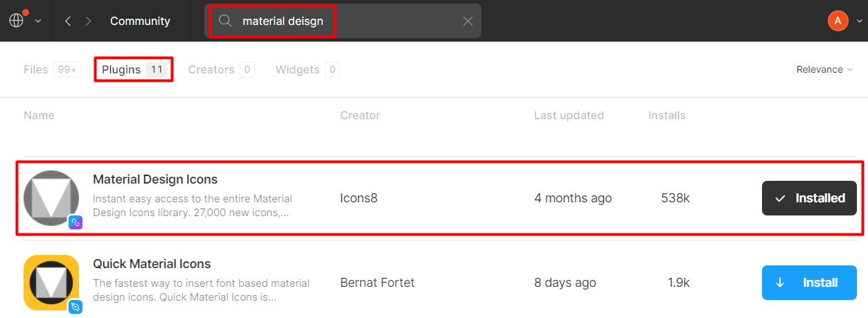The image size is (868, 318).
Task: Click the globe Community icon
Action: click(17, 21)
